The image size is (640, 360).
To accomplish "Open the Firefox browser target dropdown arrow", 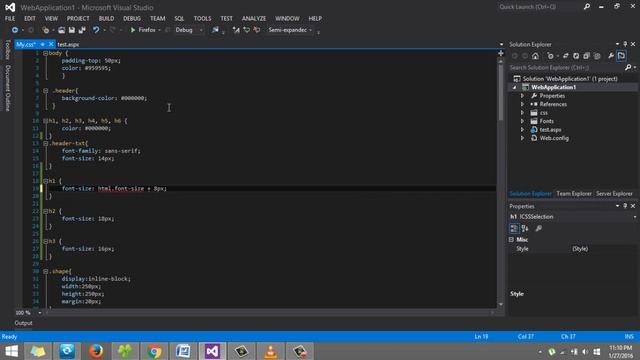I will [x=159, y=30].
